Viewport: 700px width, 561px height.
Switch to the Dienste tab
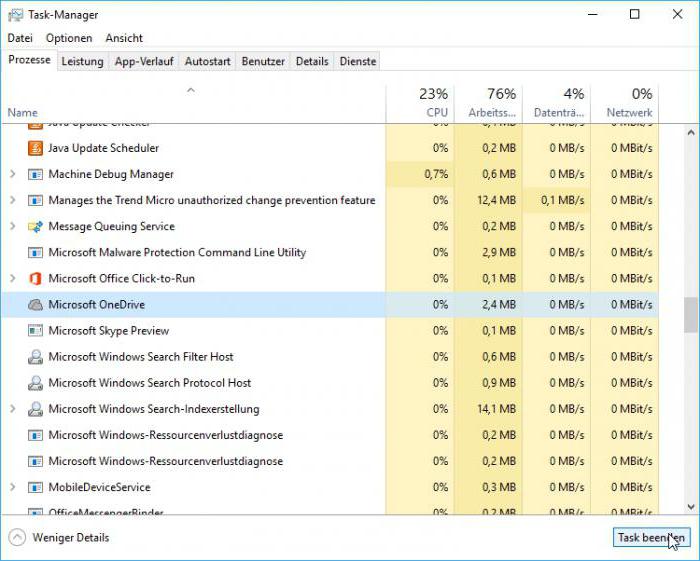pyautogui.click(x=358, y=61)
